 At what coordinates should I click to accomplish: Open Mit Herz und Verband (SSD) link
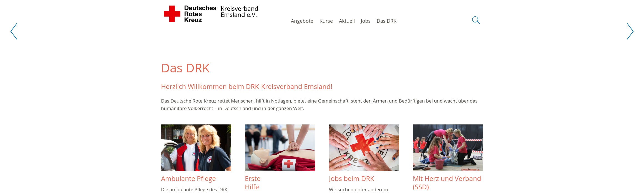coord(447,183)
